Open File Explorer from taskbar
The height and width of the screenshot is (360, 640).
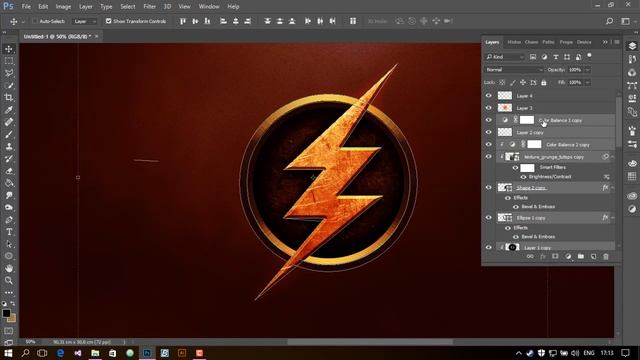tap(95, 353)
